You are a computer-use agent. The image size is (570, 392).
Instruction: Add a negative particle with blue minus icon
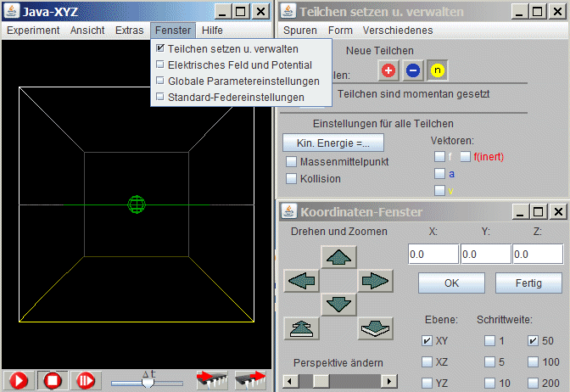[413, 70]
